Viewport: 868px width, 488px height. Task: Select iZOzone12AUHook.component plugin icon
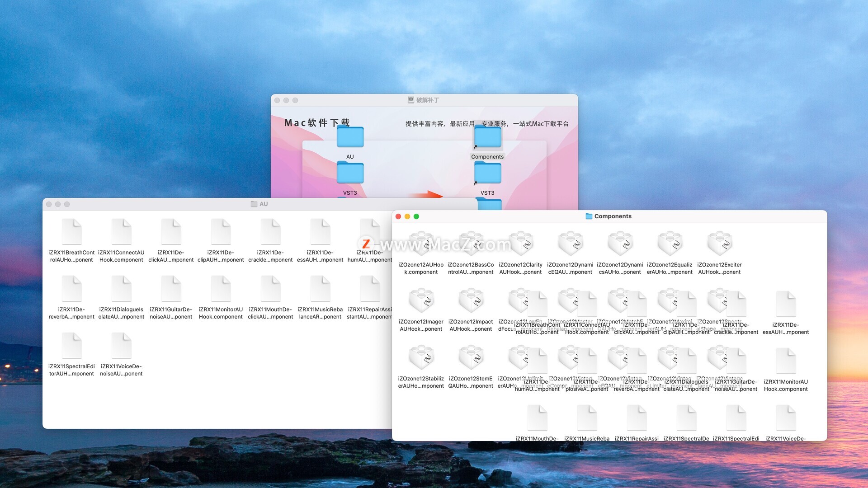tap(421, 244)
